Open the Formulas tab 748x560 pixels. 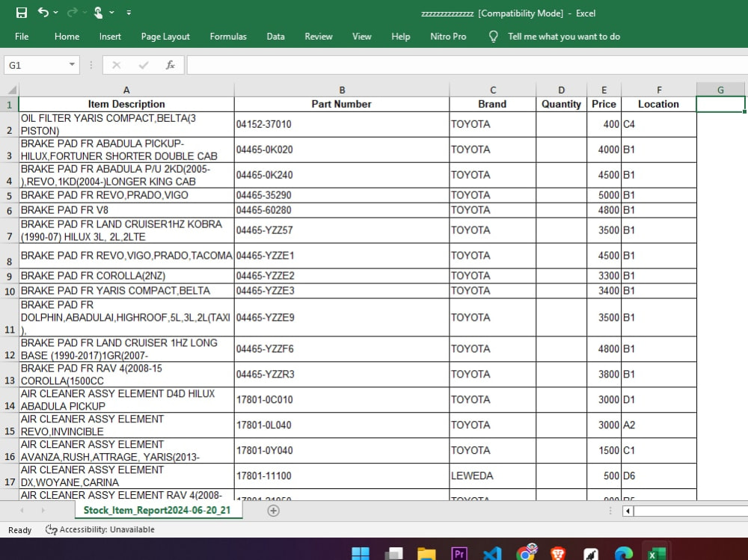coord(228,37)
